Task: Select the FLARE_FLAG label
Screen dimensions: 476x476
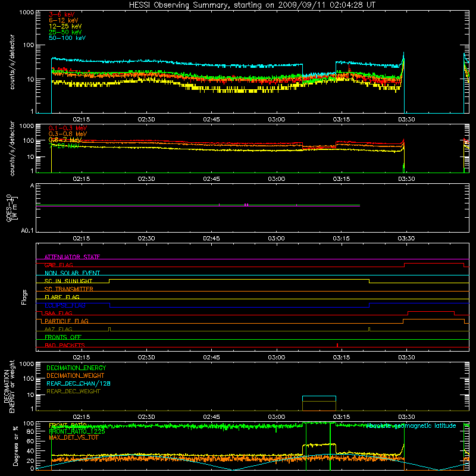Action: 62,297
